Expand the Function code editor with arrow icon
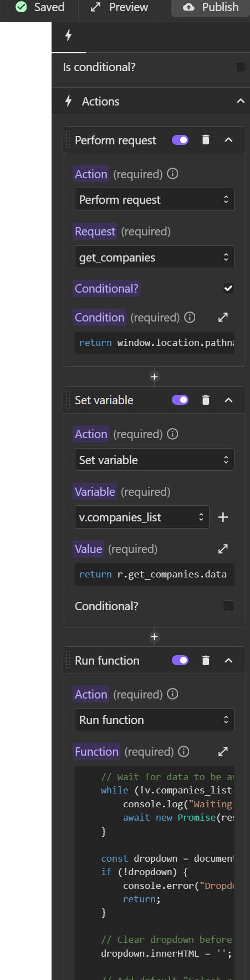This screenshot has height=980, width=250. [223, 751]
